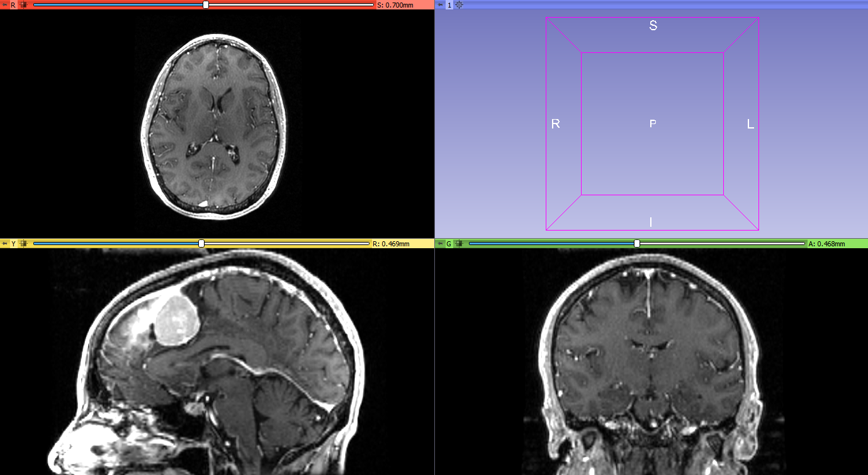The width and height of the screenshot is (868, 475).
Task: Open the 3D view pin menu
Action: (x=439, y=4)
